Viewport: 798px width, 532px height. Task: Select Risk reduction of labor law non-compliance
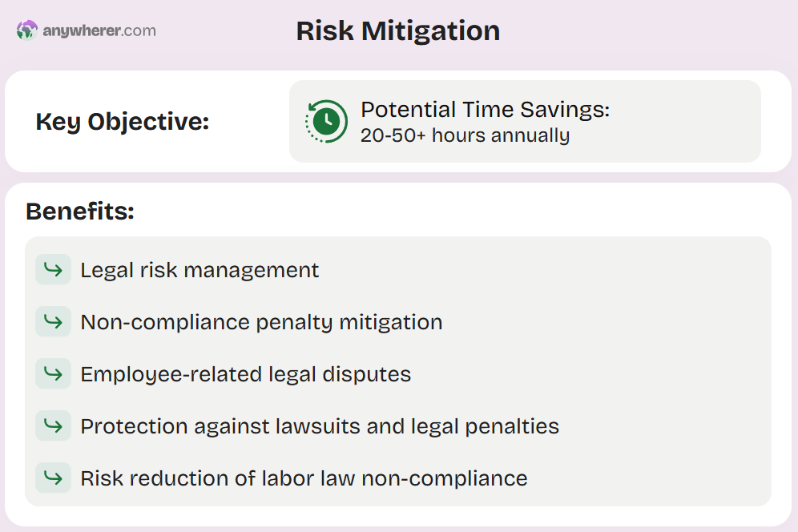click(304, 478)
